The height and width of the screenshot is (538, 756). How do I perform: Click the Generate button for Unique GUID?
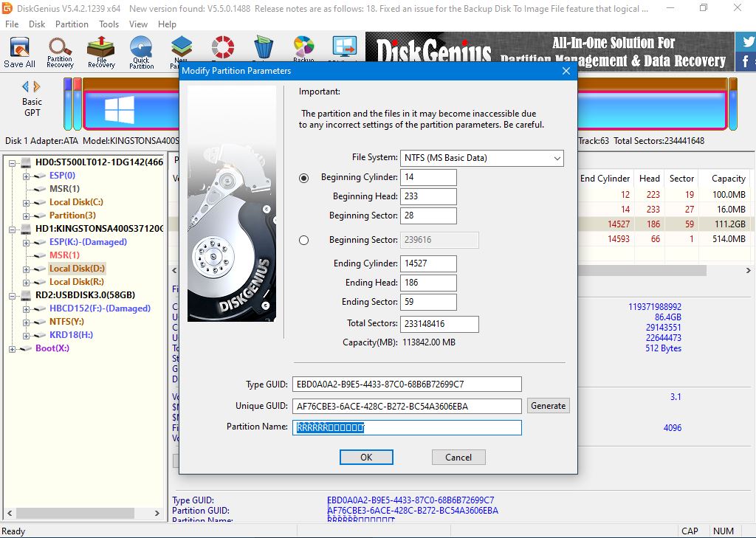[548, 406]
